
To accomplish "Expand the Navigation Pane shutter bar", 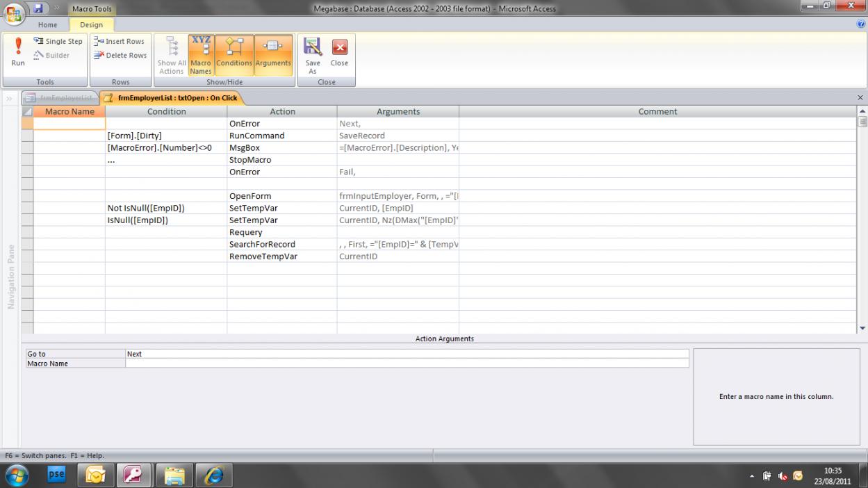I will (10, 98).
